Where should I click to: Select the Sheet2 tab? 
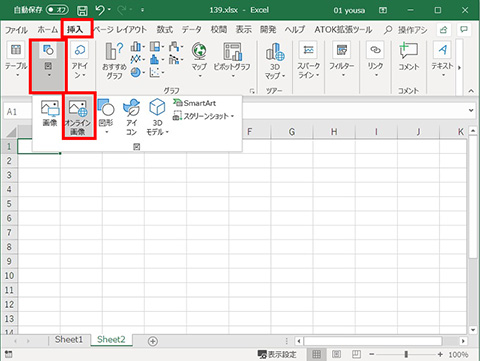coord(111,340)
